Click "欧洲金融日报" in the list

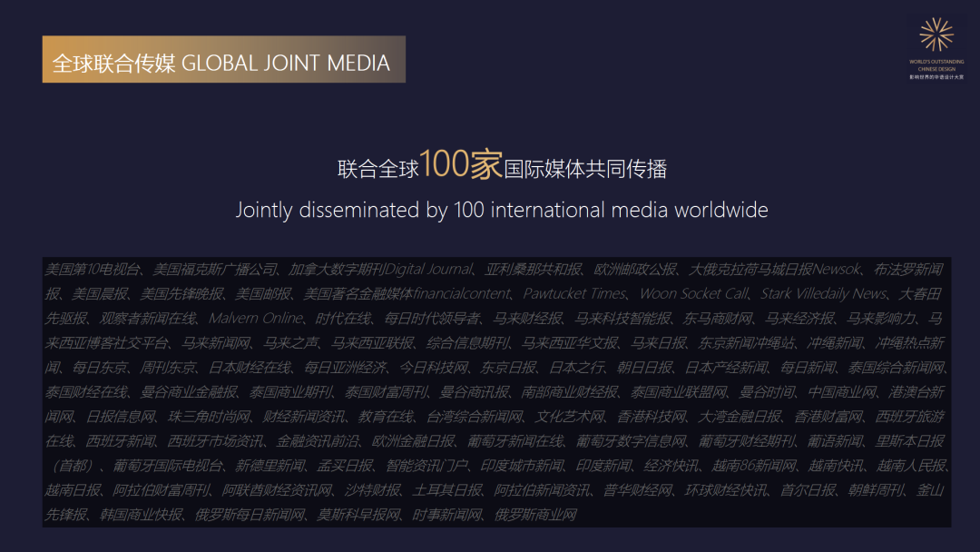(413, 441)
